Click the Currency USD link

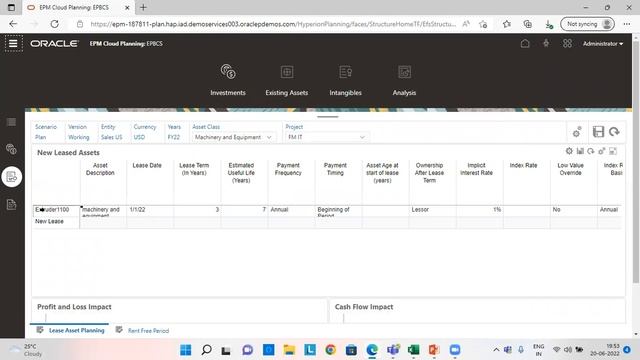(139, 137)
